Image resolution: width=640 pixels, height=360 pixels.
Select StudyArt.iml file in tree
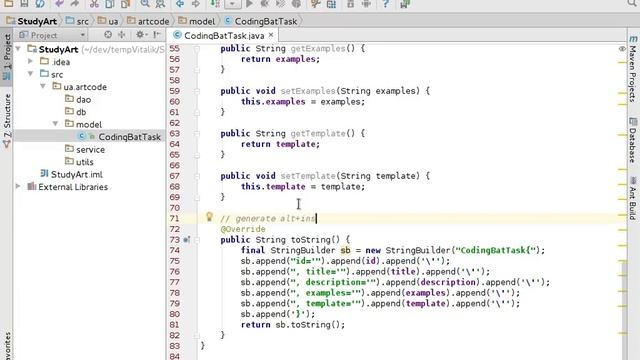pos(71,174)
